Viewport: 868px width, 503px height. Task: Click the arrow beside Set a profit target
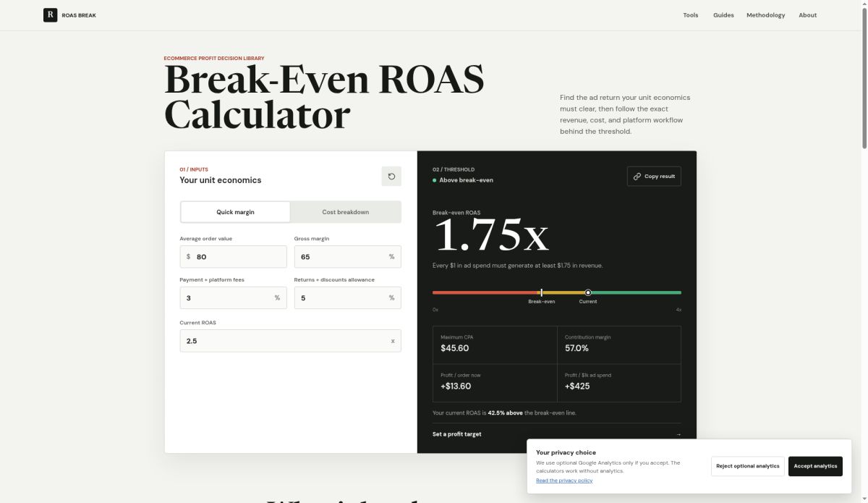[x=678, y=434]
